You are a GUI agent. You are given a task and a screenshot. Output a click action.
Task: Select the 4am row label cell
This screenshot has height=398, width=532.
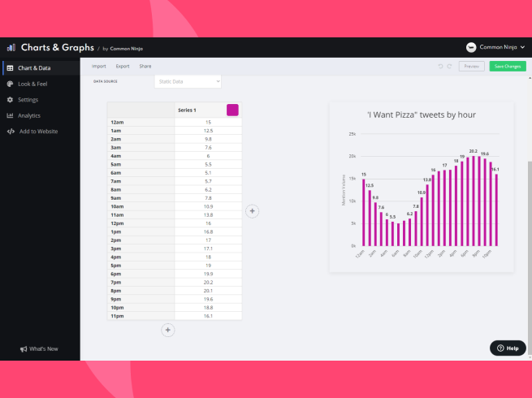pyautogui.click(x=141, y=156)
